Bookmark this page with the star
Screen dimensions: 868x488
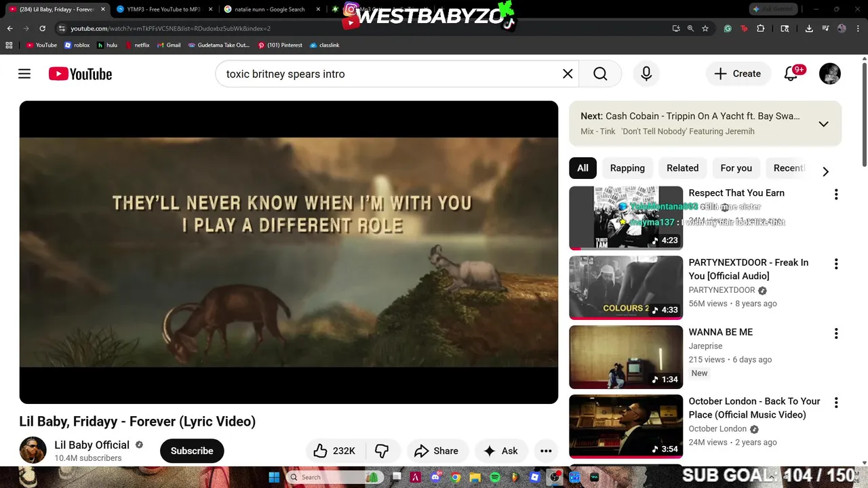tap(705, 28)
